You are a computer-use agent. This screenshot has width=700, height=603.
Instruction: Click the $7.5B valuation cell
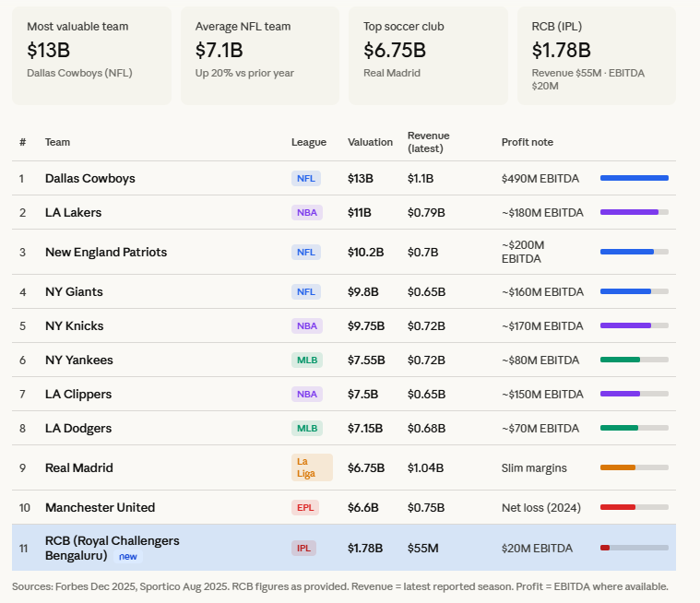[x=363, y=394]
